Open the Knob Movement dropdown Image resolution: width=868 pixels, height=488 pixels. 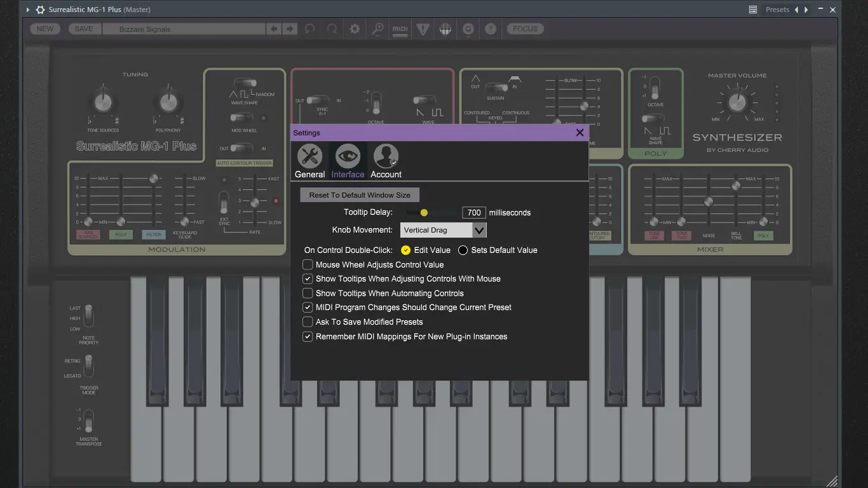[444, 230]
